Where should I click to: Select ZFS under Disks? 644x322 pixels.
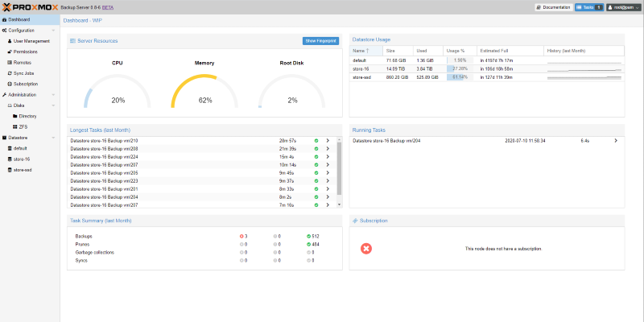[23, 126]
